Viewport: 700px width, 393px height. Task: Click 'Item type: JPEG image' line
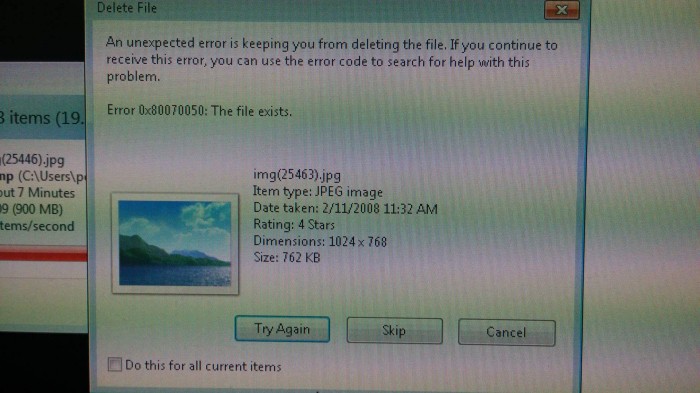[318, 192]
